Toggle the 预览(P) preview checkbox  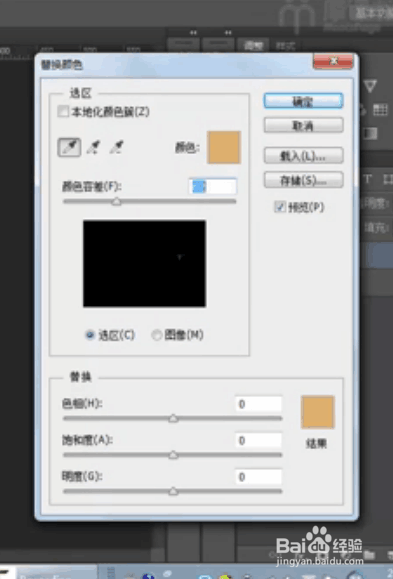coord(279,207)
